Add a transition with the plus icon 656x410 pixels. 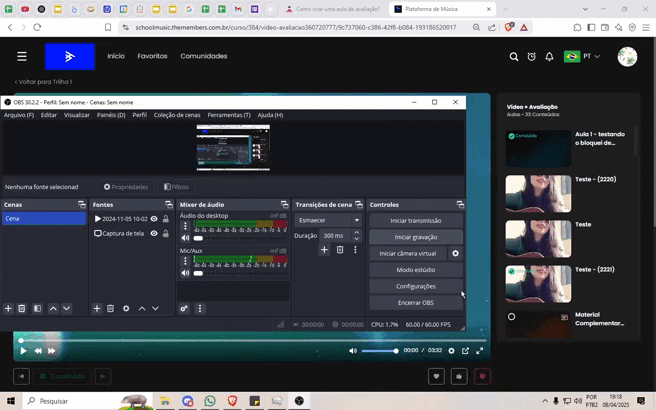tap(324, 250)
